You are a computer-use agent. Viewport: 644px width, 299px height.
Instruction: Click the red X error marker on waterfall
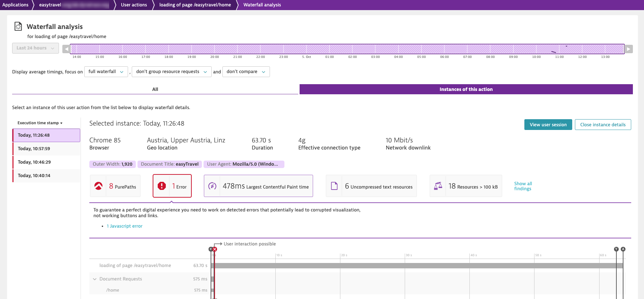pos(215,249)
